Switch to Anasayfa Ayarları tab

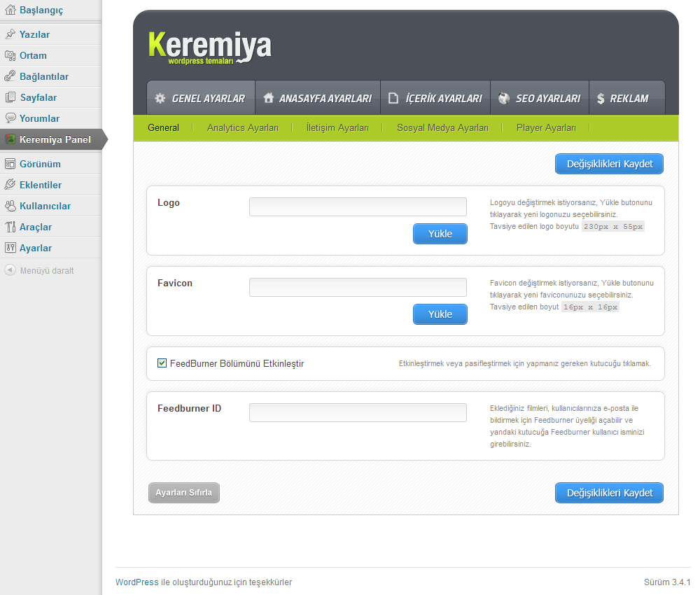click(x=318, y=98)
